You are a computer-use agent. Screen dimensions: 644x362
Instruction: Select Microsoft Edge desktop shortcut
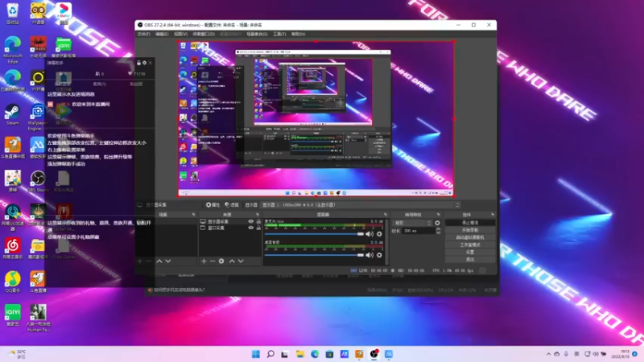pyautogui.click(x=12, y=50)
